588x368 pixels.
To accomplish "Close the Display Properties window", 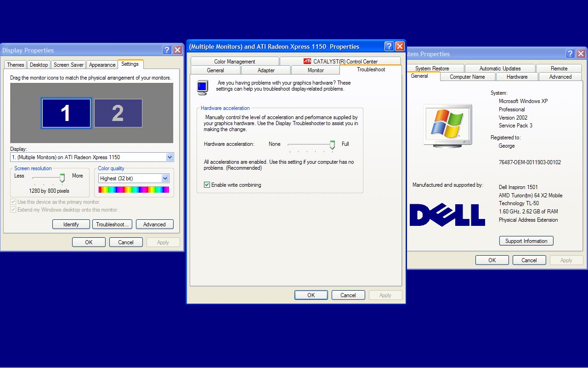I will point(177,50).
